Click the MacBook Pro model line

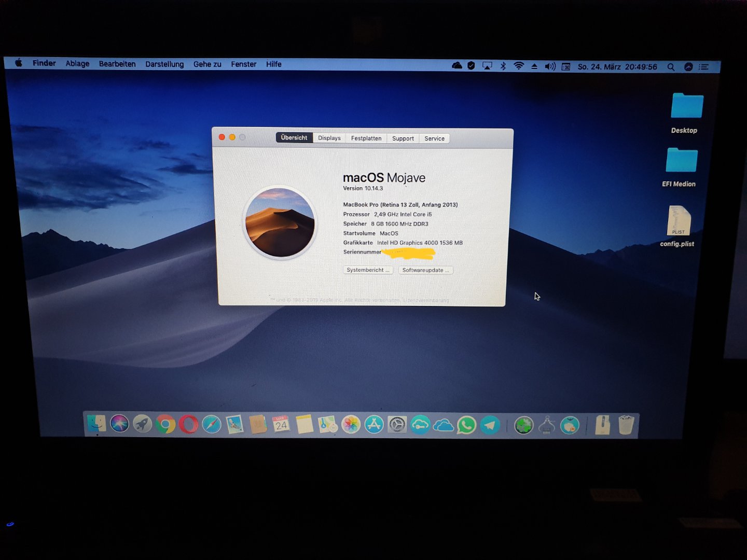click(x=400, y=205)
